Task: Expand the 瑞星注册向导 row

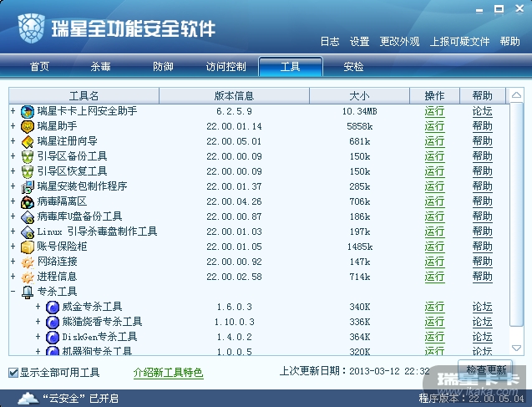Action: tap(13, 141)
